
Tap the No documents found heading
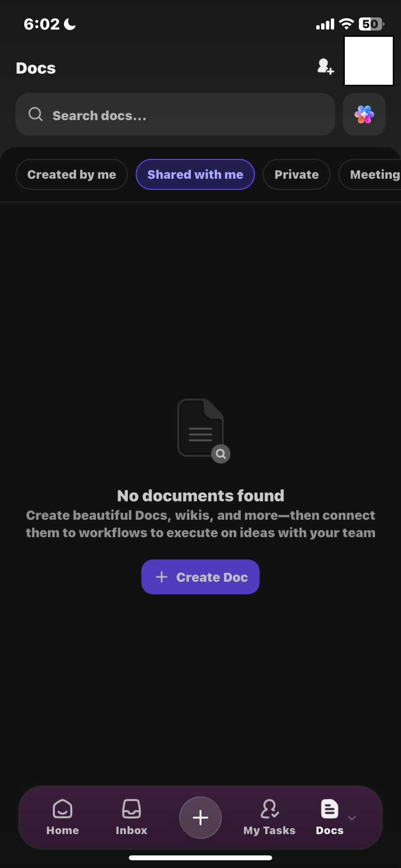(200, 496)
